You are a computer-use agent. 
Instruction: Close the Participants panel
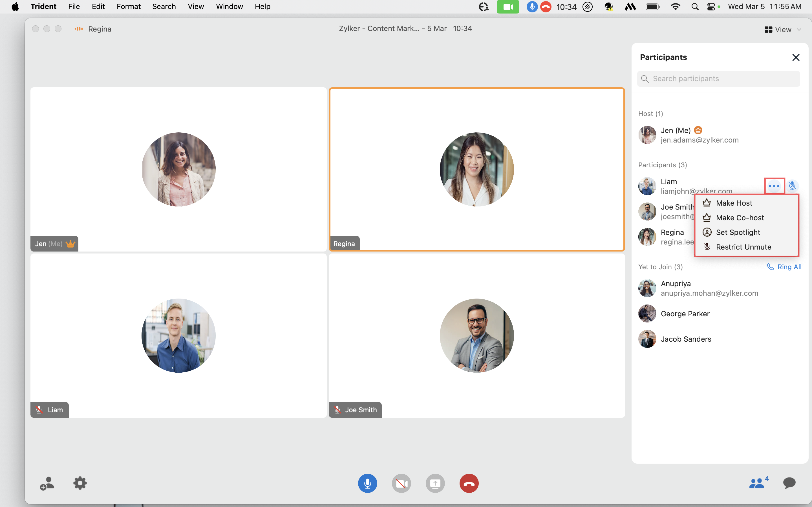(x=796, y=57)
